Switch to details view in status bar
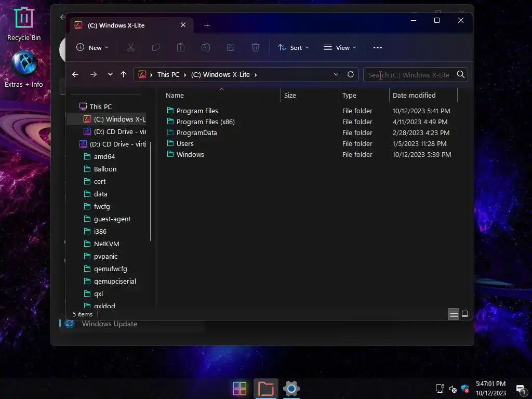 pos(454,314)
